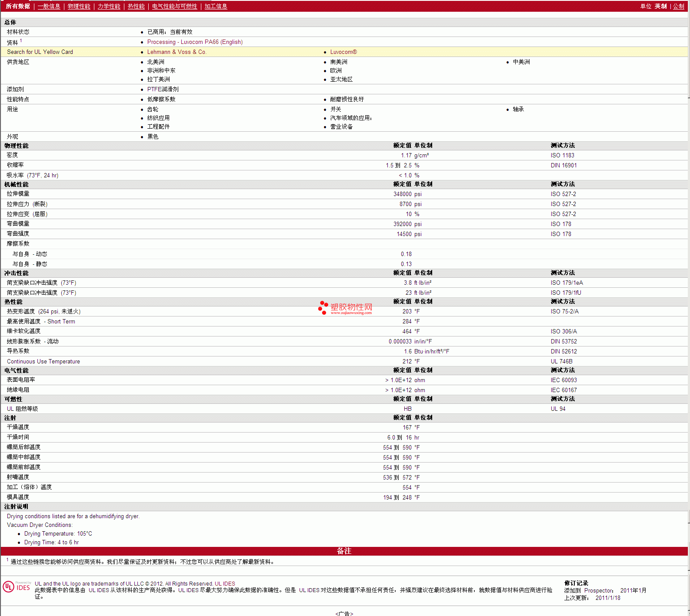The image size is (690, 616).
Task: Open the 热性能 tab
Action: tap(136, 6)
